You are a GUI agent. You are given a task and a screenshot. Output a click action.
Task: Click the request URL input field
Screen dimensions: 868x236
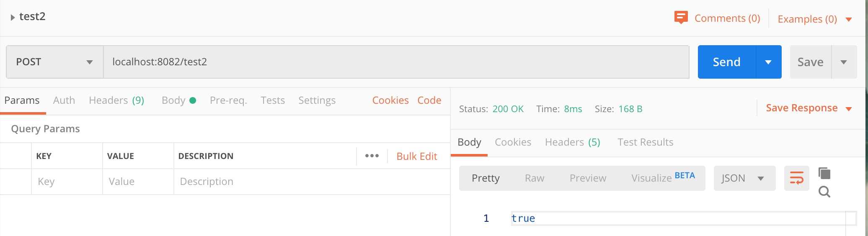coord(396,62)
